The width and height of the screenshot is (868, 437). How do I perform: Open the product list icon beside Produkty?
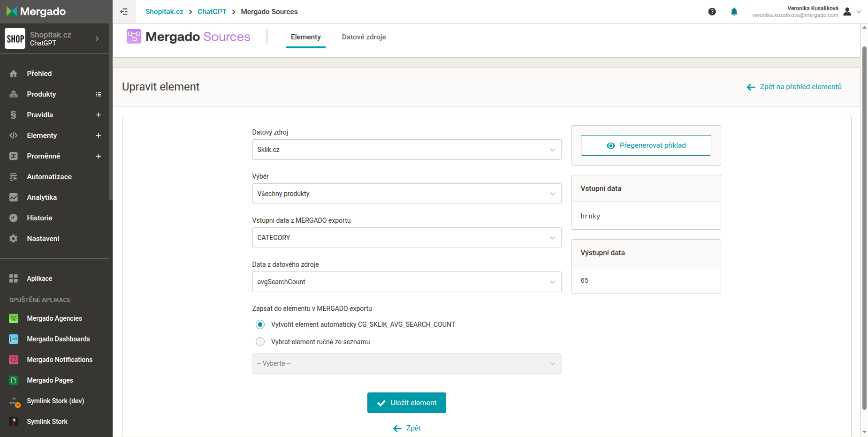[99, 94]
